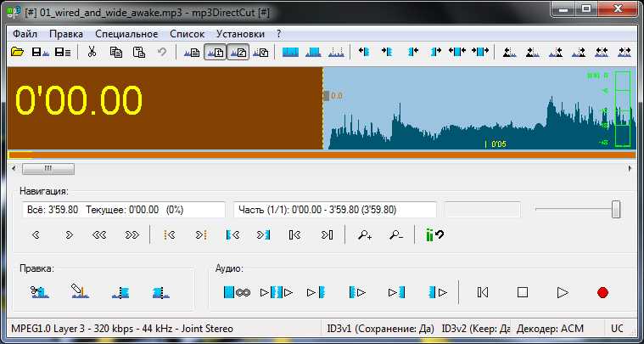Play up to selection start icon

coord(316,293)
